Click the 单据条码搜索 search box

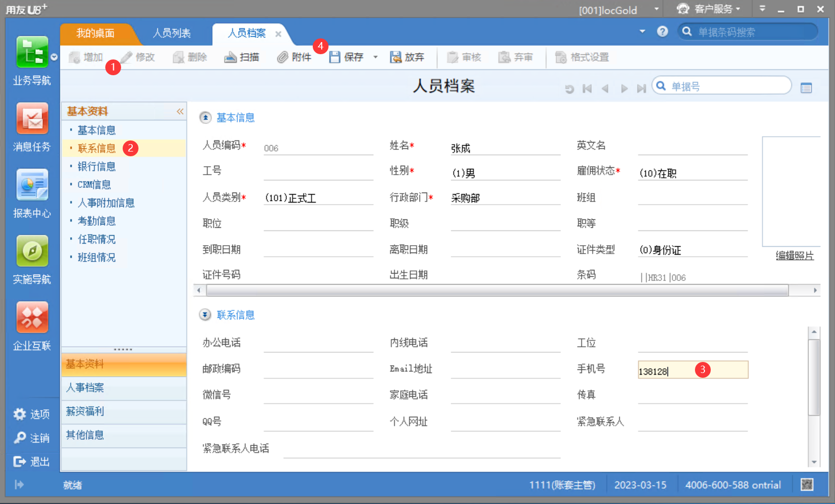[748, 32]
